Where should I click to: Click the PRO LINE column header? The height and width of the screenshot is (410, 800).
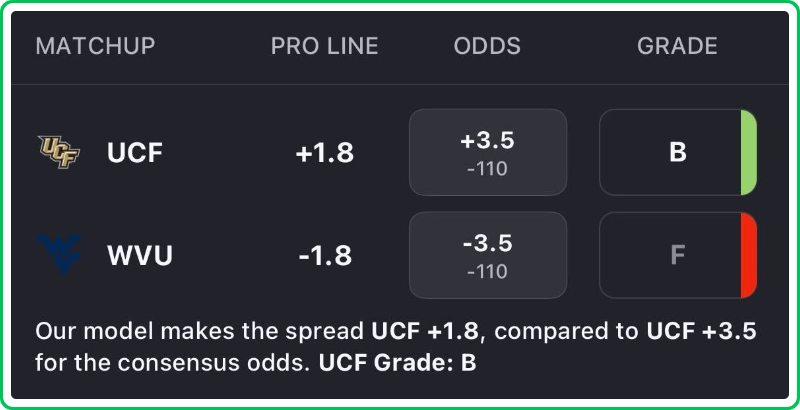pyautogui.click(x=325, y=46)
